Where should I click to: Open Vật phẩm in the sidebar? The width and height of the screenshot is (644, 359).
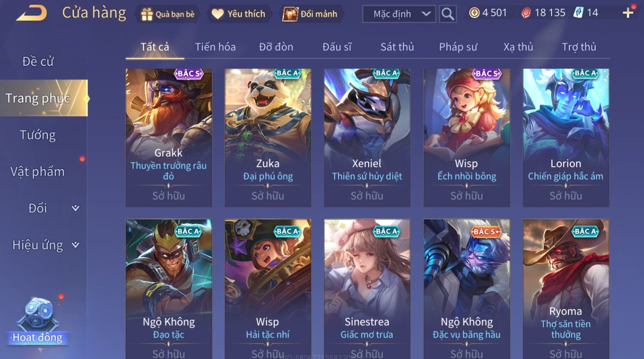pyautogui.click(x=38, y=172)
